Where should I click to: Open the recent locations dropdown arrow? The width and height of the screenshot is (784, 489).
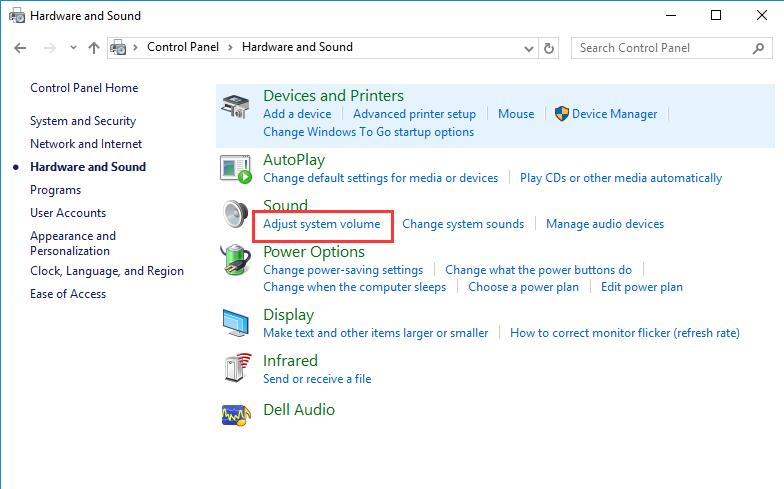[x=73, y=47]
